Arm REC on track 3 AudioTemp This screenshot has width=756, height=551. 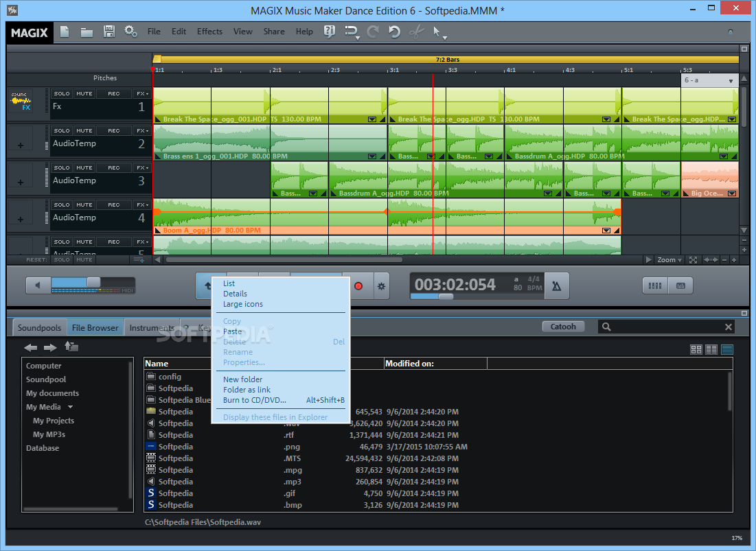pos(114,167)
